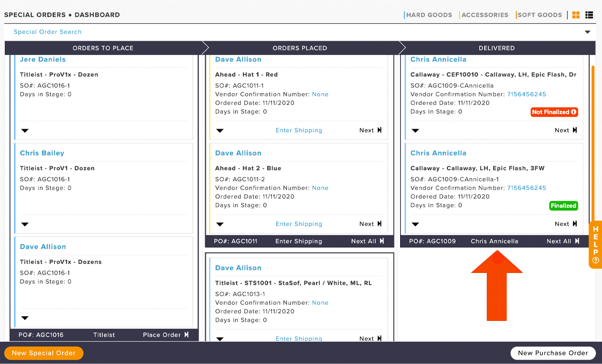
Task: Click Enter Shipping on Hat 1 Red
Action: (x=299, y=130)
